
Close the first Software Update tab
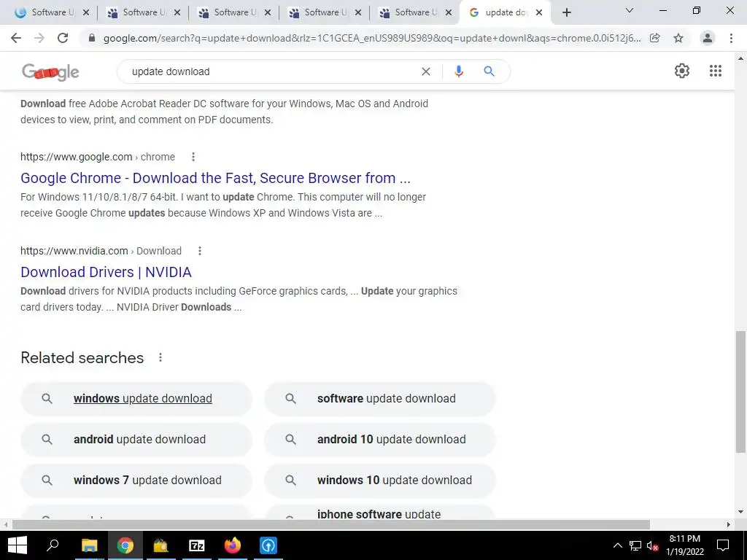(86, 12)
